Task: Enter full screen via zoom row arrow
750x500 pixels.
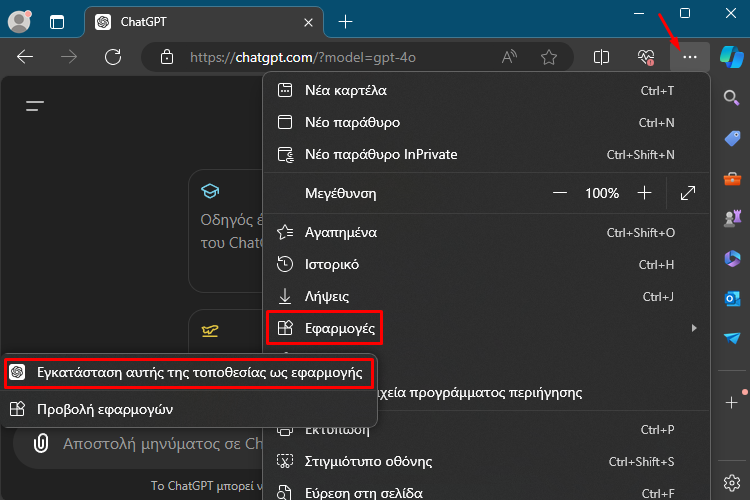Action: tap(688, 193)
